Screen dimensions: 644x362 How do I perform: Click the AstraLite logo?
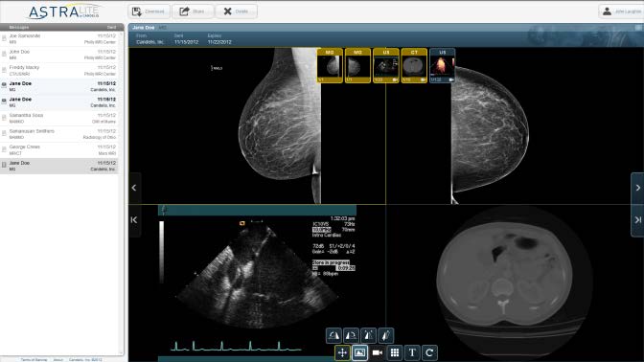coord(63,11)
